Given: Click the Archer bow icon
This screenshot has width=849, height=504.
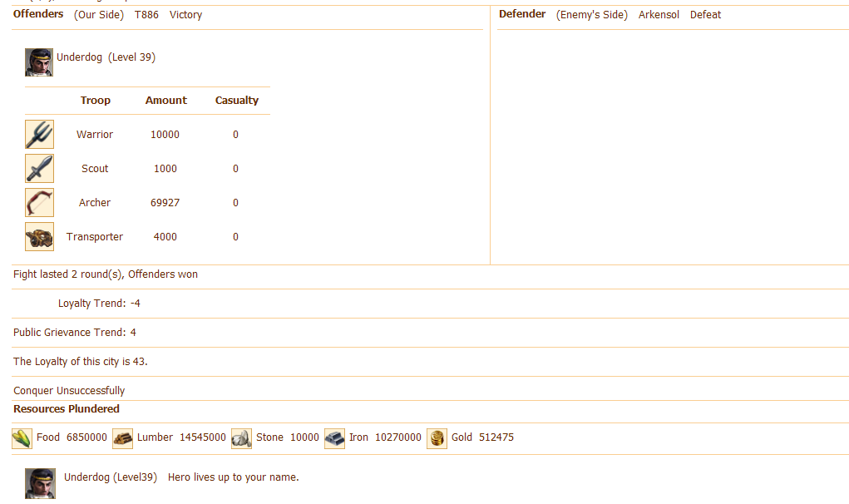Looking at the screenshot, I should pyautogui.click(x=39, y=203).
